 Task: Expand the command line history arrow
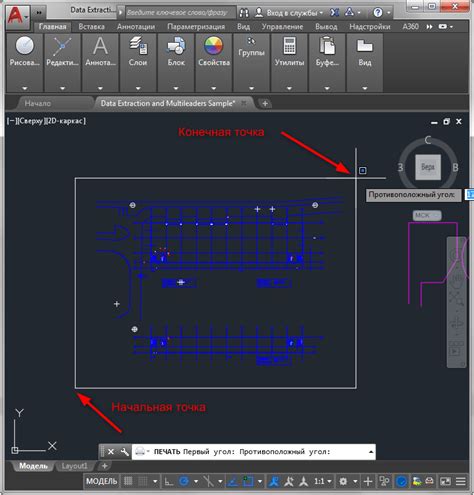(371, 452)
